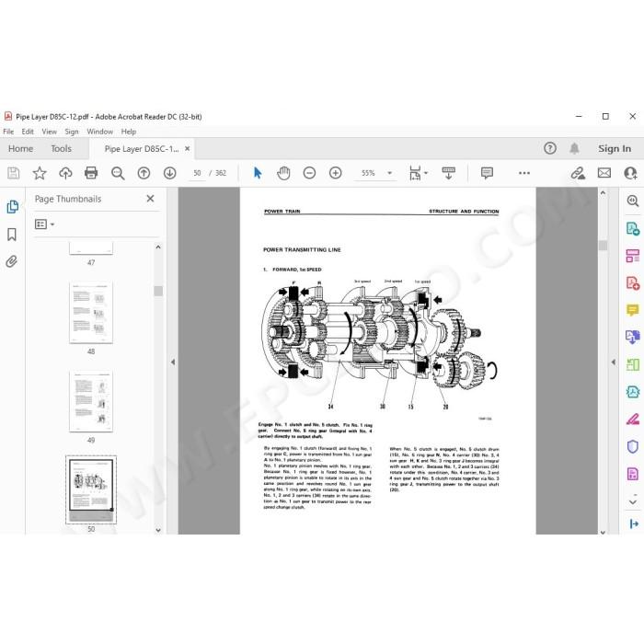Screen dimensions: 644x644
Task: Switch to the Tools tab
Action: [61, 148]
